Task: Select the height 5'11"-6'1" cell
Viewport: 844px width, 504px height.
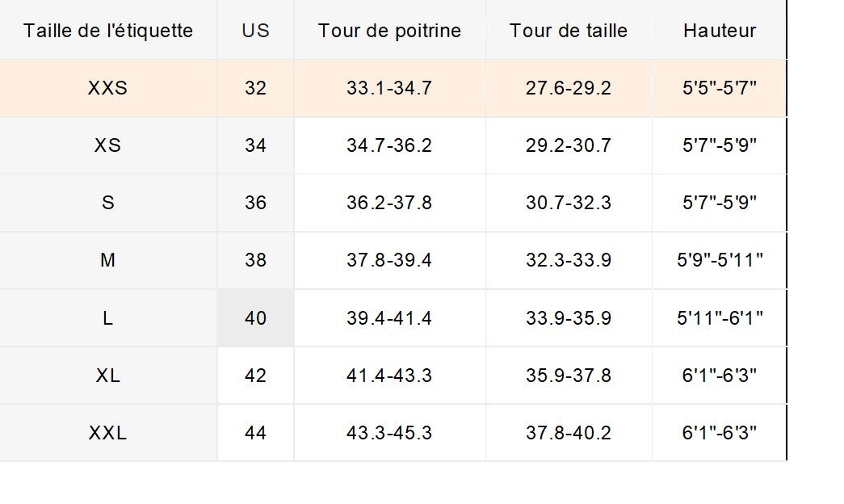Action: point(720,318)
